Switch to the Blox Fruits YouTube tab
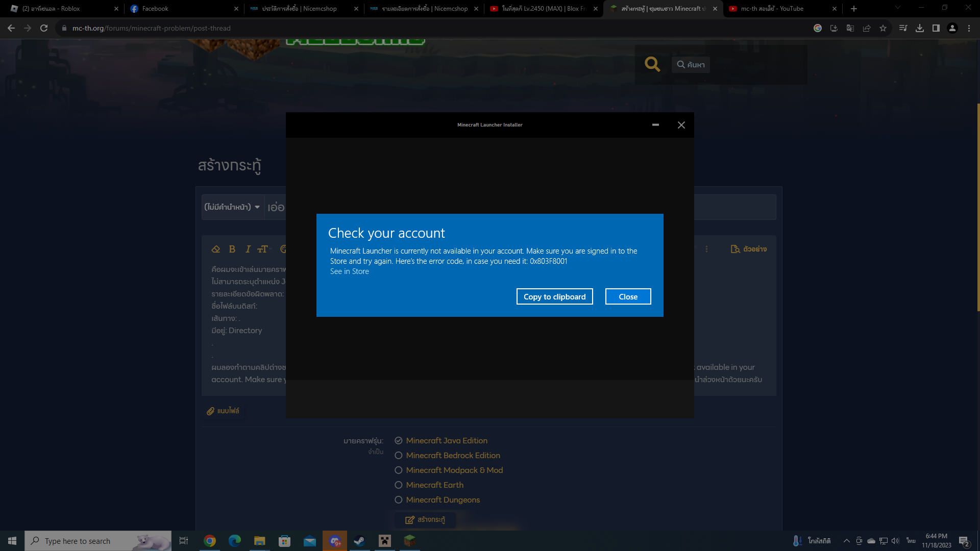The height and width of the screenshot is (551, 980). coord(543,9)
